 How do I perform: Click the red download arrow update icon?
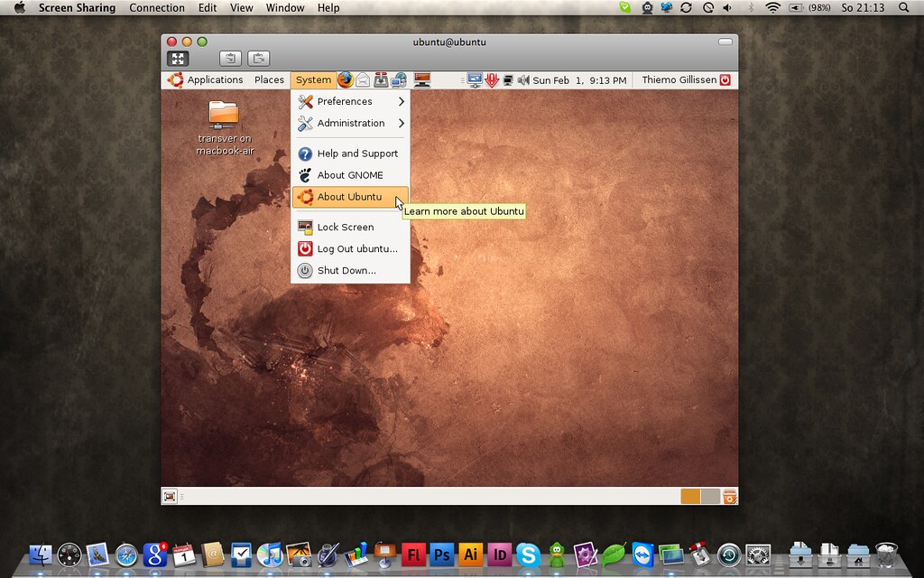(492, 79)
